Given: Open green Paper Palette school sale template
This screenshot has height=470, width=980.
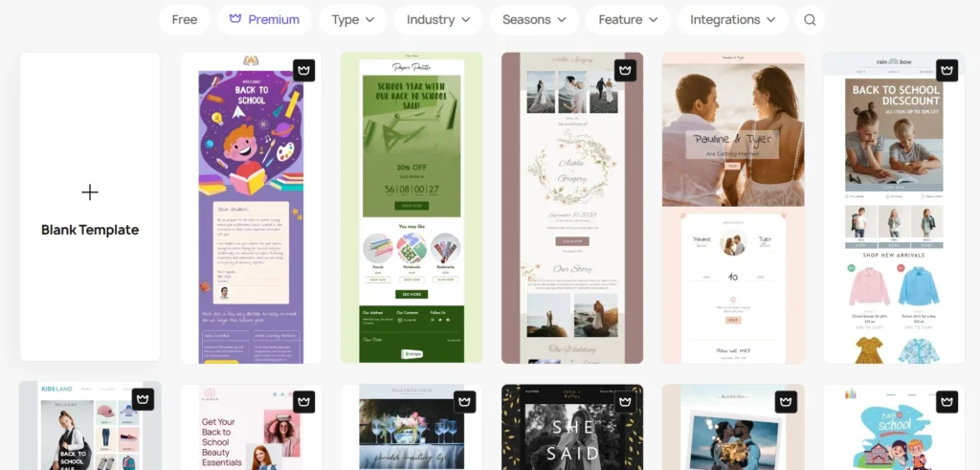Looking at the screenshot, I should click(412, 208).
